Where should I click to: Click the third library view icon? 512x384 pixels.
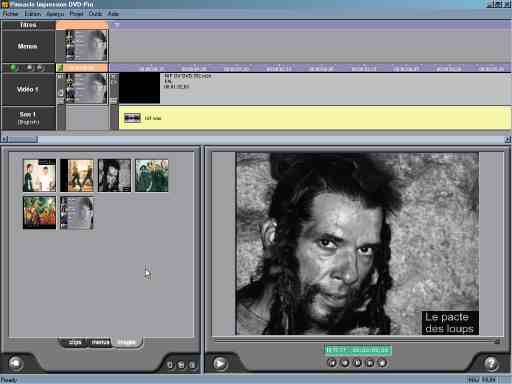click(192, 365)
